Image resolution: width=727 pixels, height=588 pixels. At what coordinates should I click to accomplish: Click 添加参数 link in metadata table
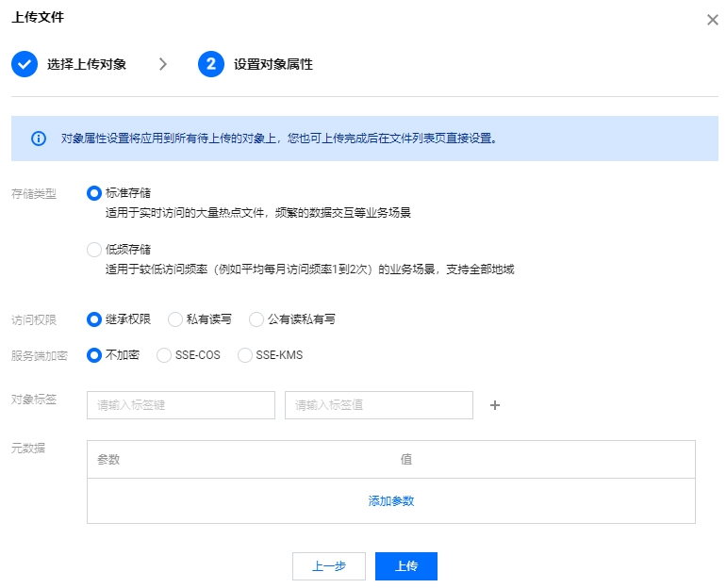click(x=390, y=500)
